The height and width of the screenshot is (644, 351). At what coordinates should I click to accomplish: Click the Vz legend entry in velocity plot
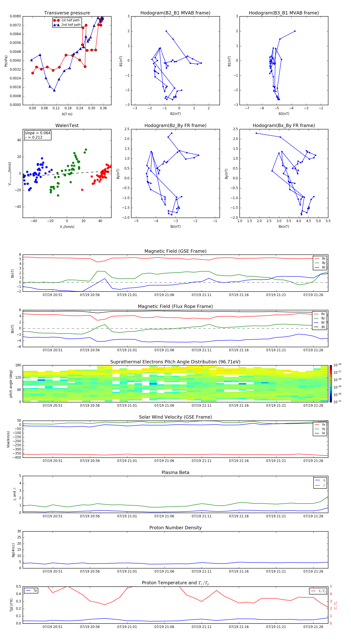tap(320, 433)
